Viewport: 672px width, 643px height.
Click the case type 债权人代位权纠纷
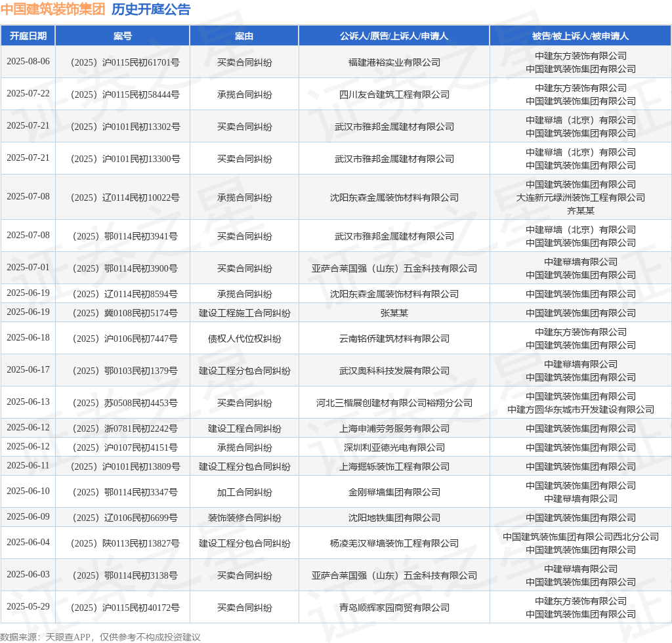(244, 339)
